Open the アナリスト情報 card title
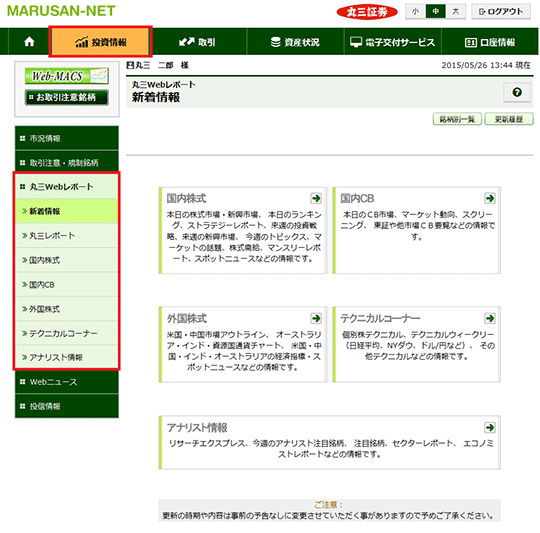The width and height of the screenshot is (540, 533). pyautogui.click(x=197, y=428)
